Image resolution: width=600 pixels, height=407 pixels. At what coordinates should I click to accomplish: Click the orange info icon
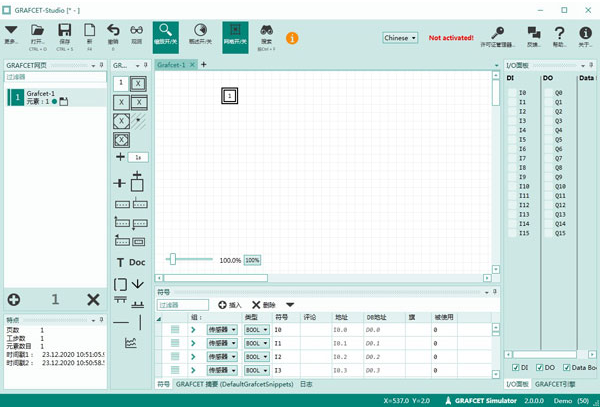[x=292, y=38]
